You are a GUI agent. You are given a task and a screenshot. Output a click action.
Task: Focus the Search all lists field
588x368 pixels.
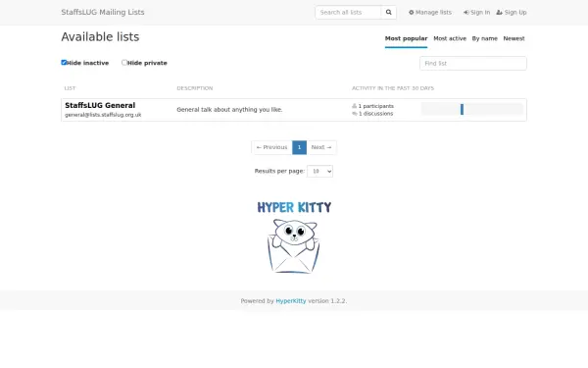(x=348, y=13)
